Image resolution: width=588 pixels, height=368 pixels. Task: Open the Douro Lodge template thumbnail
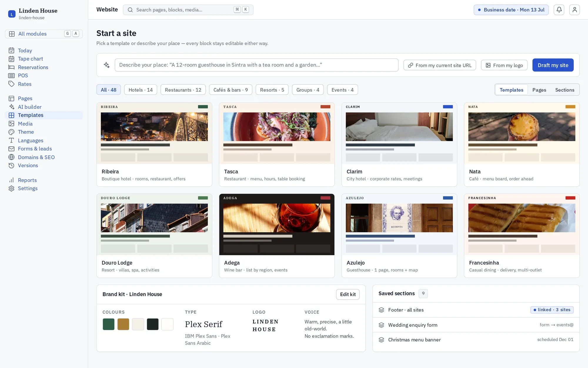pyautogui.click(x=154, y=224)
